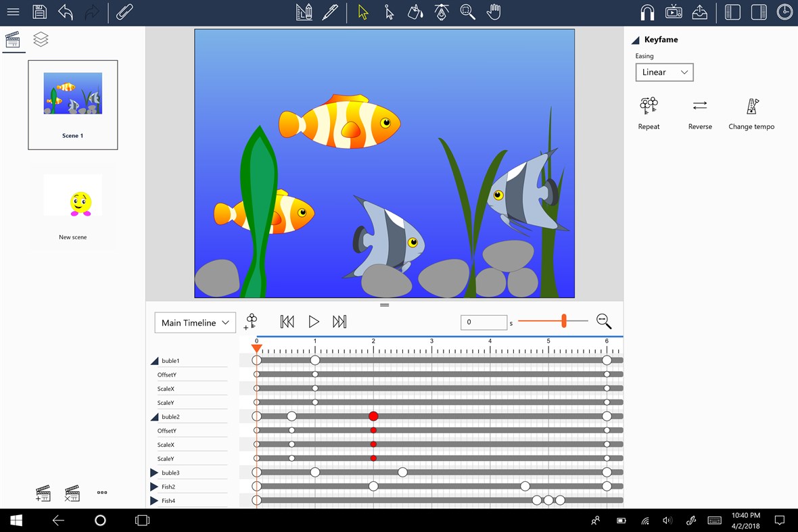Activate the Fill bucket tool
The image size is (798, 532).
click(415, 11)
